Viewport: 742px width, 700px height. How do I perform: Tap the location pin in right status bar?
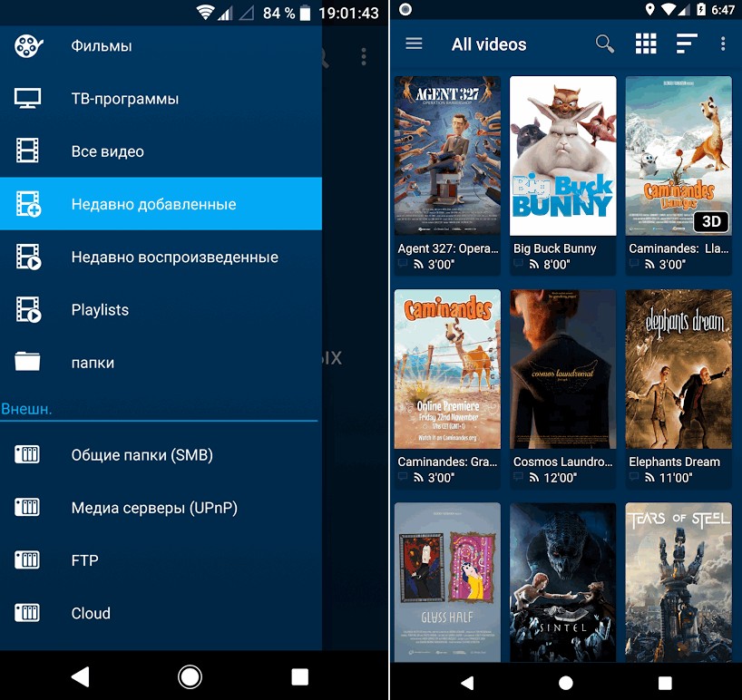tap(649, 9)
